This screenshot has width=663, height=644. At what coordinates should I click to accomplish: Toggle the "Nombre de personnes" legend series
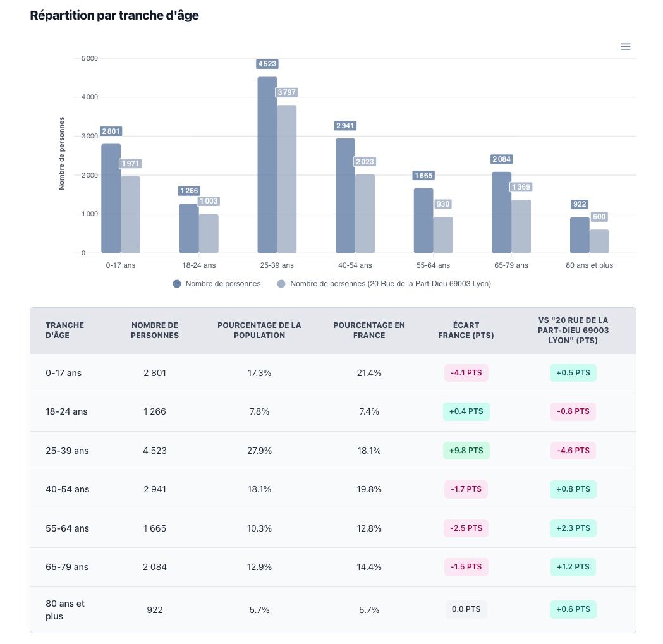click(222, 284)
